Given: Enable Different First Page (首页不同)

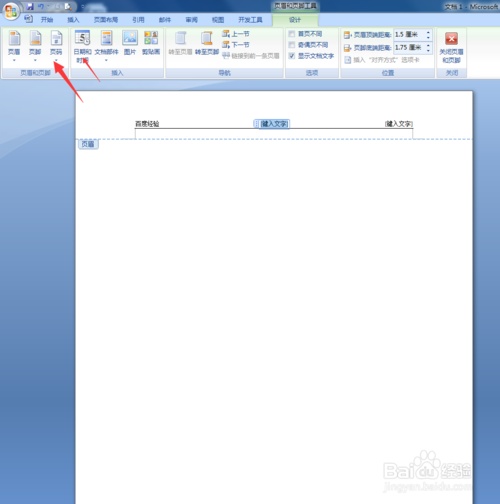Looking at the screenshot, I should click(305, 34).
